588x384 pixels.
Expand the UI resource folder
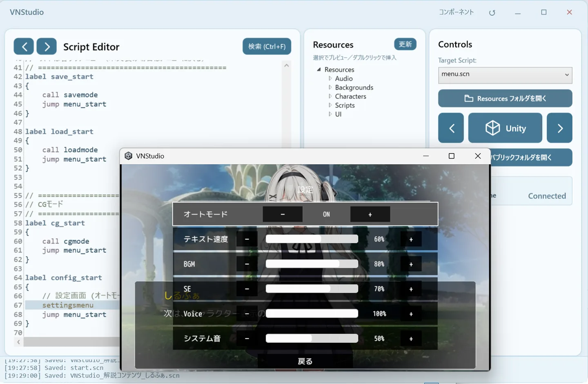pos(330,114)
